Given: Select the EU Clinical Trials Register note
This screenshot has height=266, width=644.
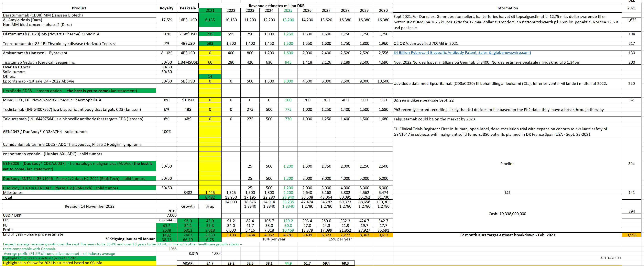Looking at the screenshot, I should pos(507,132).
